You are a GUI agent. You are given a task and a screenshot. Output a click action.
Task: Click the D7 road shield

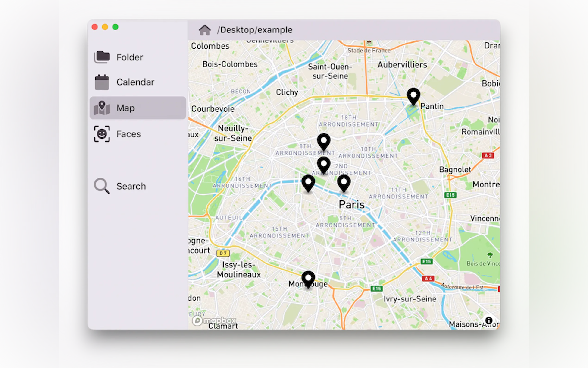click(x=223, y=253)
